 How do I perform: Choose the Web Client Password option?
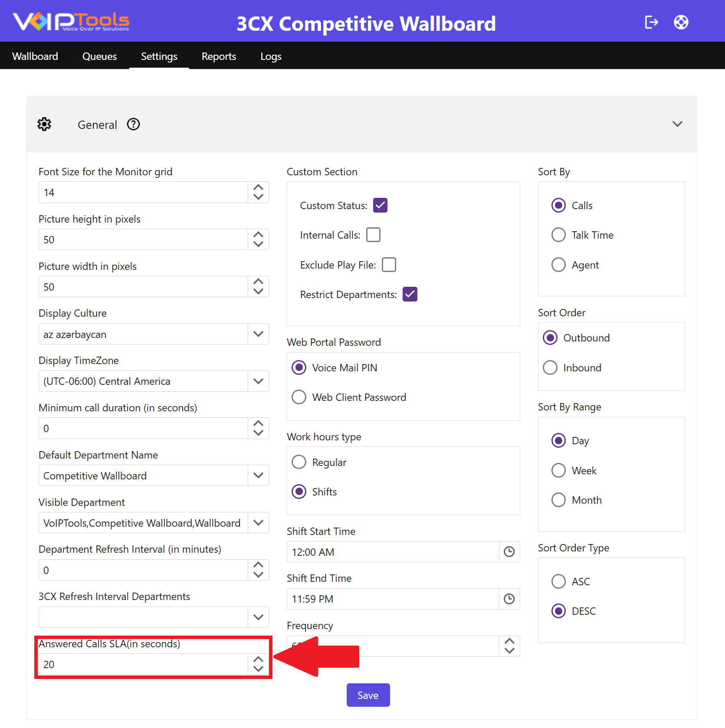[299, 397]
